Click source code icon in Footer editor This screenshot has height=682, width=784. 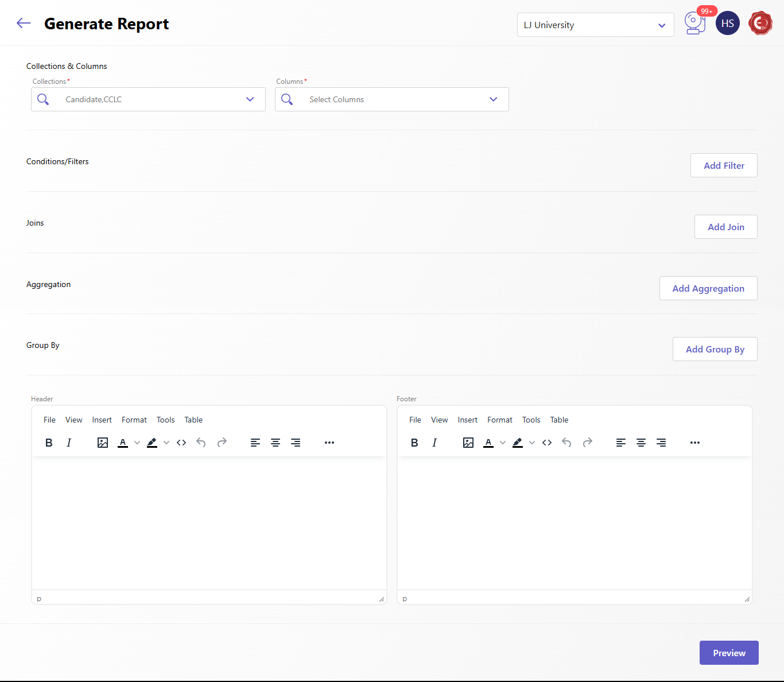click(547, 443)
